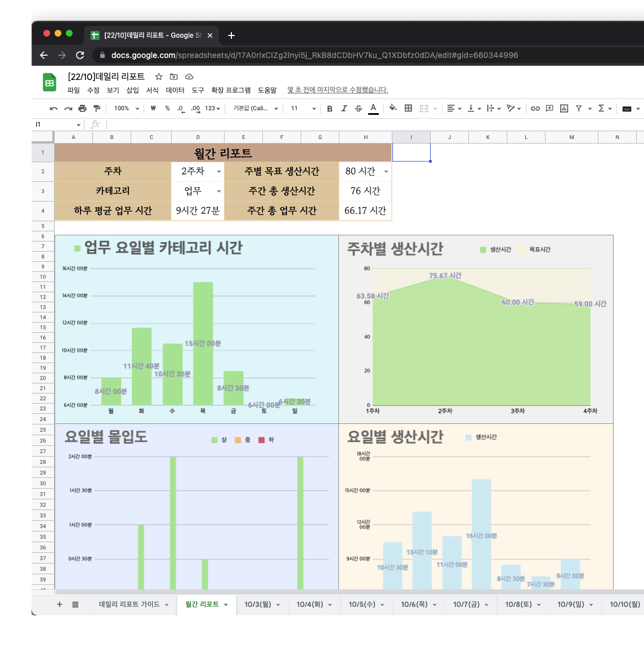The height and width of the screenshot is (657, 644).
Task: Switch to 10/4(화) sheet tab
Action: coord(310,604)
